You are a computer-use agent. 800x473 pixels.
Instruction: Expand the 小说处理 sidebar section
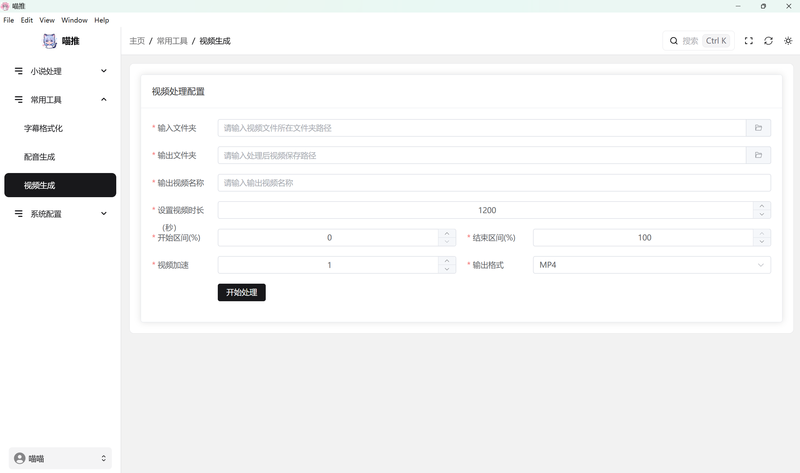60,71
